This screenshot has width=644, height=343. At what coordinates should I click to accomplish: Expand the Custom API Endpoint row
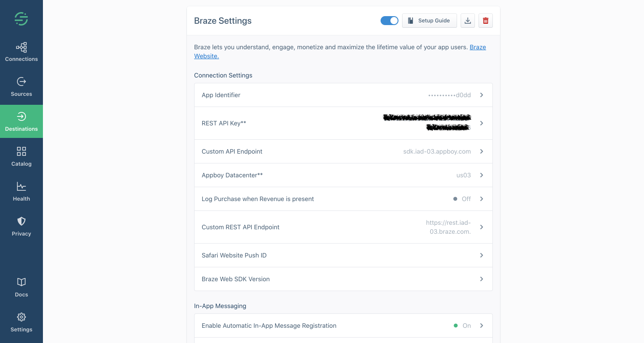click(343, 151)
